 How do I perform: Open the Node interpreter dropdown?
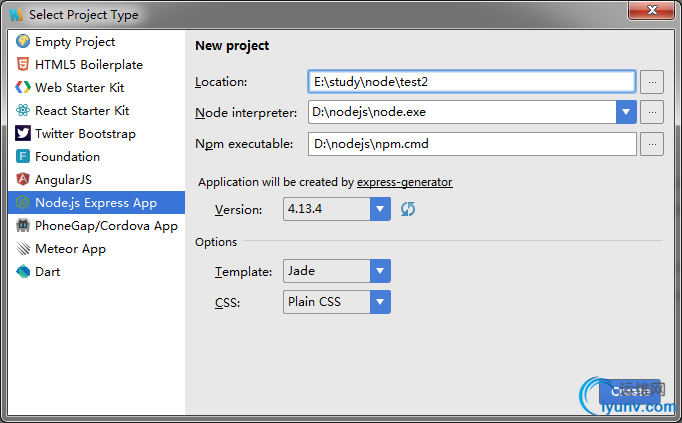point(627,113)
